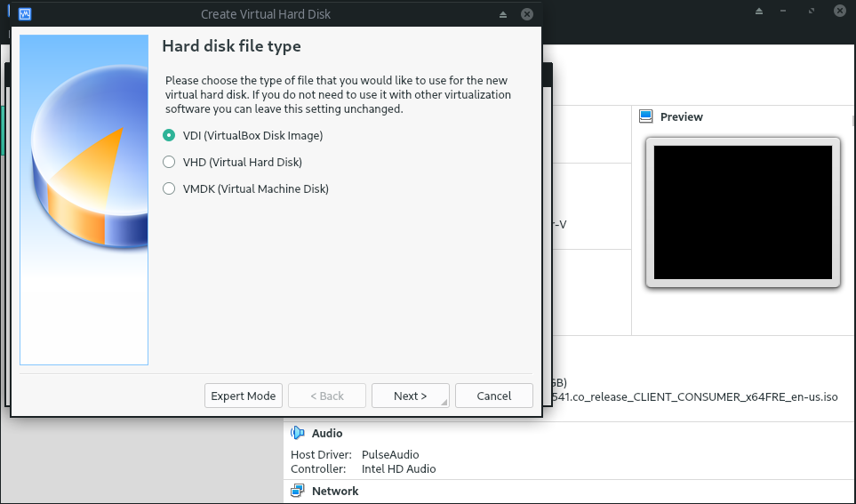856x504 pixels.
Task: Pick VMDK (Virtual Machine Disk) type
Action: tap(169, 189)
